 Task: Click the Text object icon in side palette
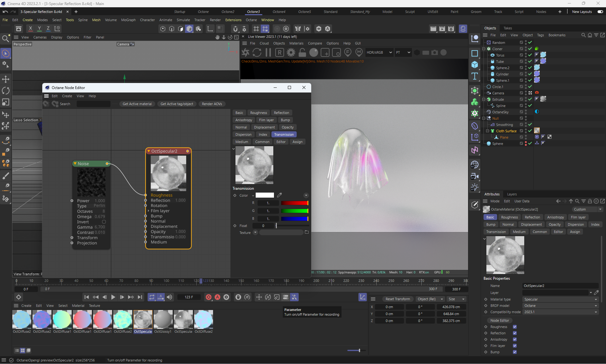[474, 76]
